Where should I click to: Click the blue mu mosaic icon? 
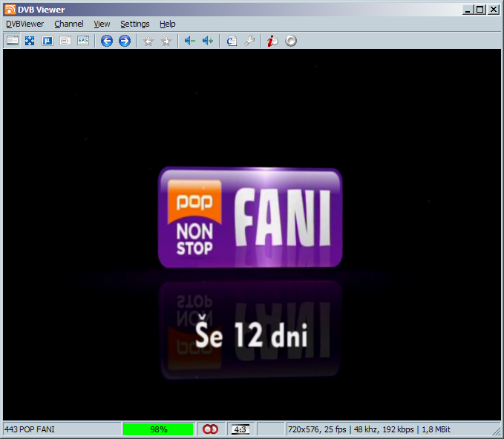tap(48, 41)
